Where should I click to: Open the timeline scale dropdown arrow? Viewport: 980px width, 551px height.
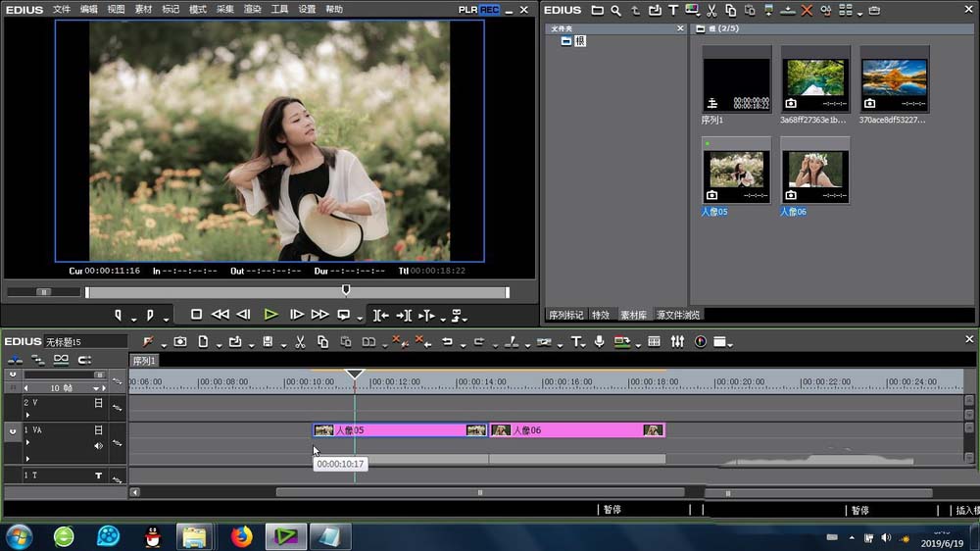pos(96,388)
